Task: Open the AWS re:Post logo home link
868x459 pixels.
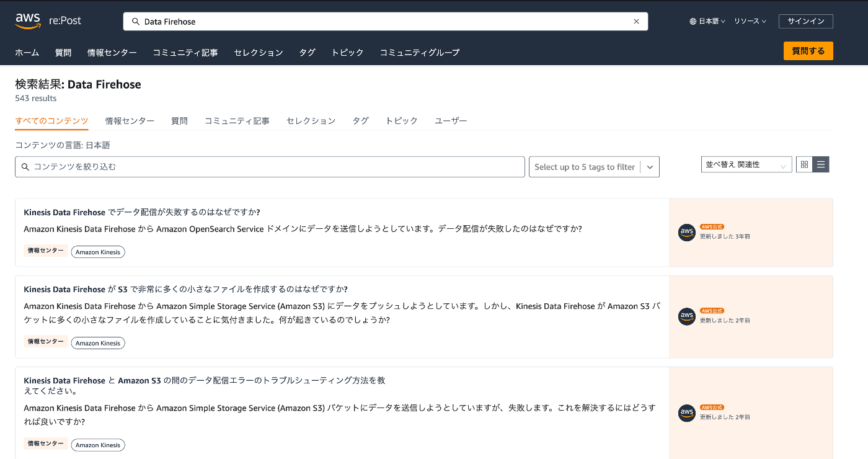Action: pyautogui.click(x=48, y=21)
